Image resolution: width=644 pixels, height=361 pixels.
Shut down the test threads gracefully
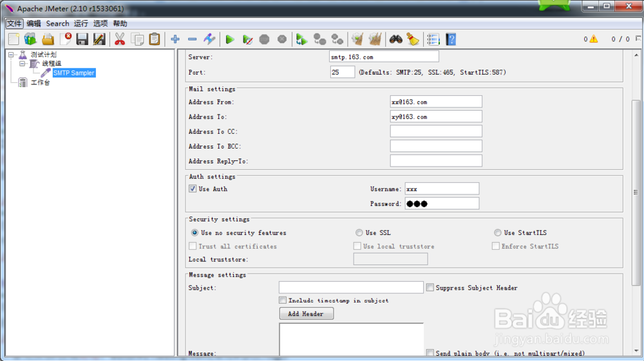(x=282, y=39)
